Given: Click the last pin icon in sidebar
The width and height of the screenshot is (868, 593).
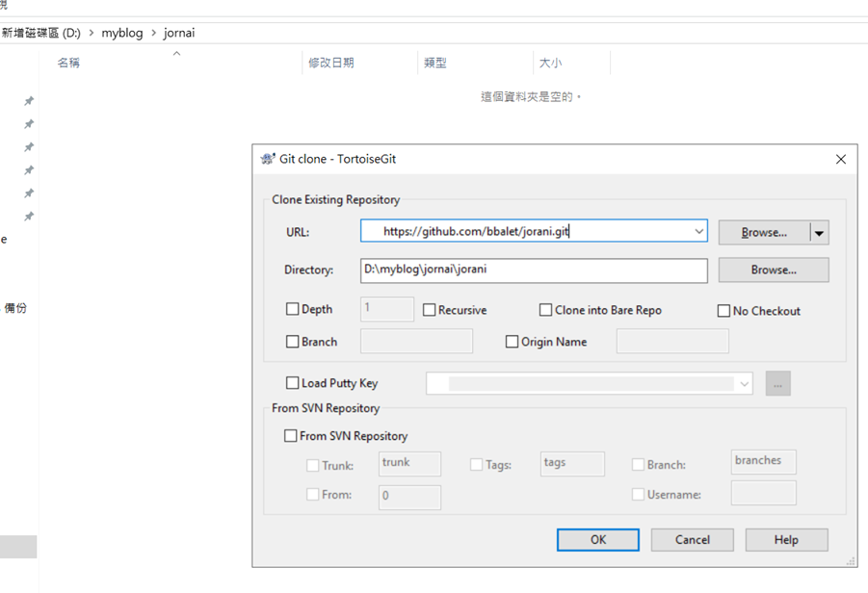Looking at the screenshot, I should 29,217.
